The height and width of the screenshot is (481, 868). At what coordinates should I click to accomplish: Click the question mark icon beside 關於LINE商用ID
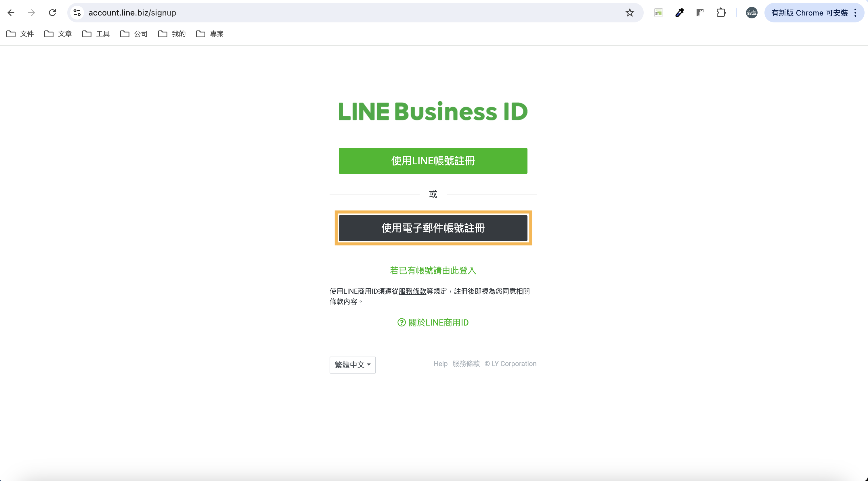click(401, 322)
